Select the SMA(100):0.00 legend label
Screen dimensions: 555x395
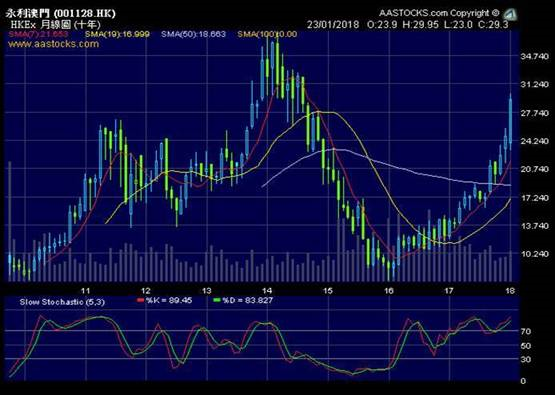[x=267, y=34]
